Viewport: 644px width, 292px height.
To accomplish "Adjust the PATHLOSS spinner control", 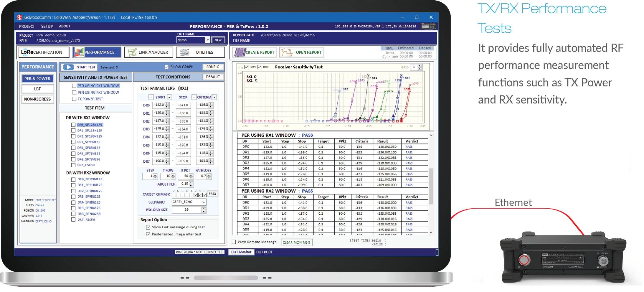I will pyautogui.click(x=209, y=176).
